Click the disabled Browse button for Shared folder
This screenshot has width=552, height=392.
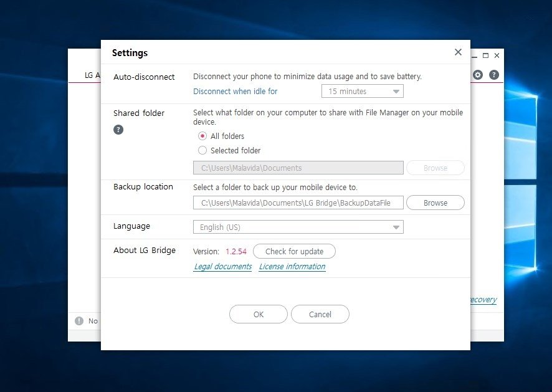pyautogui.click(x=435, y=168)
